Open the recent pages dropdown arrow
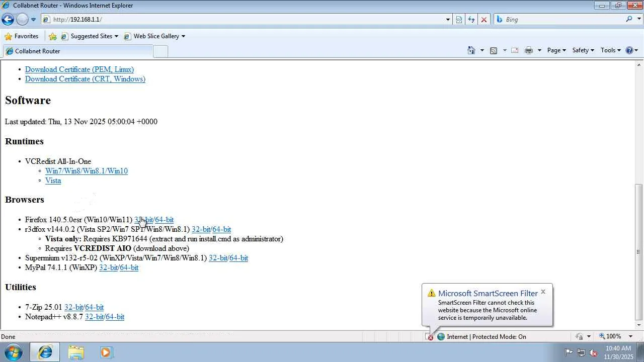The height and width of the screenshot is (362, 644). 33,20
